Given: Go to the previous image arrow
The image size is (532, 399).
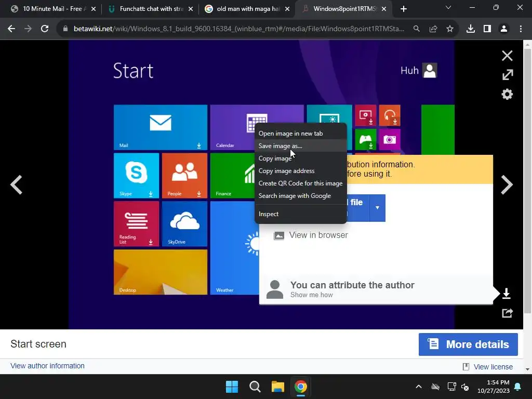Looking at the screenshot, I should [16, 185].
